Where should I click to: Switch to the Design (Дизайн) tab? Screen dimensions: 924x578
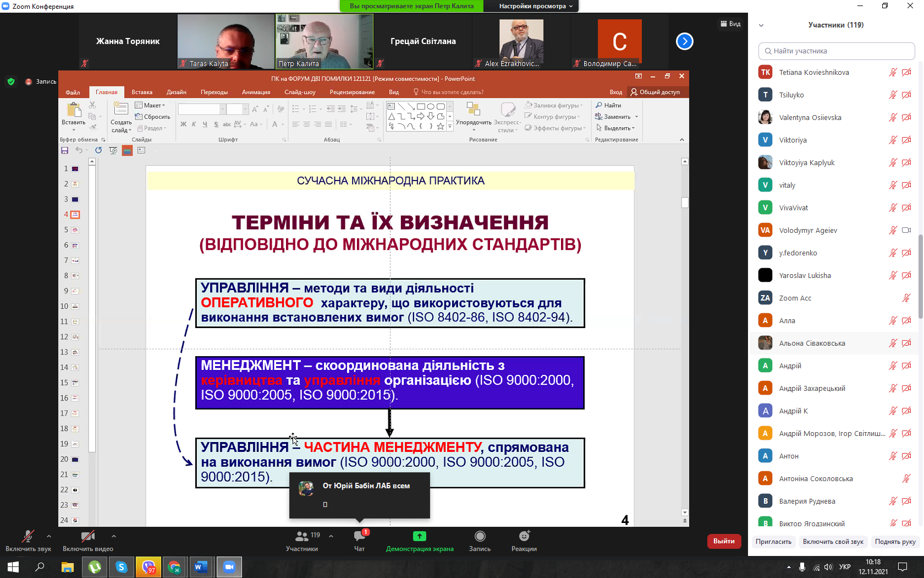coord(177,92)
